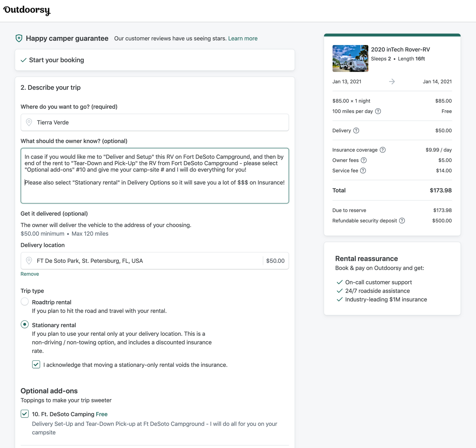Image resolution: width=476 pixels, height=448 pixels.
Task: Click the 2. Describe your trip heading
Action: tap(50, 88)
